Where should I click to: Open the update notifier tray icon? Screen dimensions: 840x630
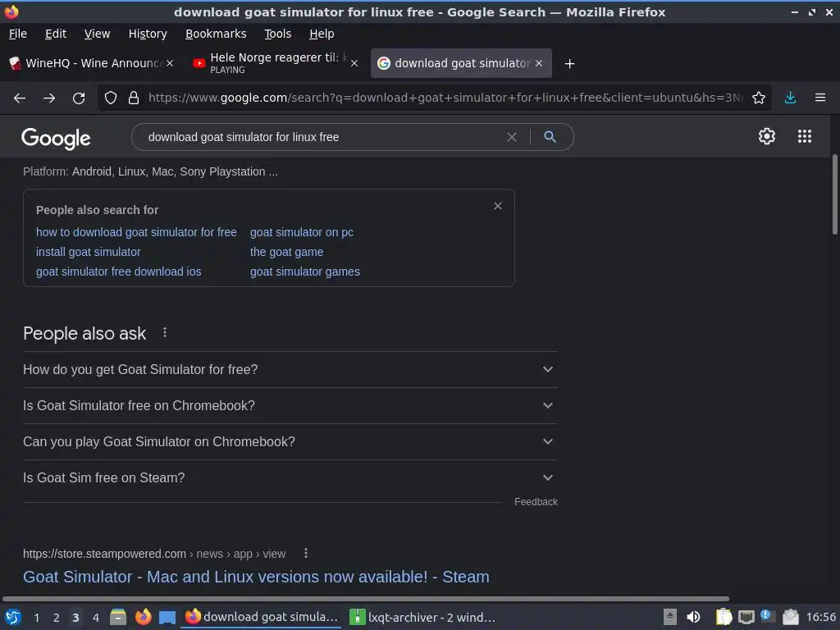tap(768, 616)
